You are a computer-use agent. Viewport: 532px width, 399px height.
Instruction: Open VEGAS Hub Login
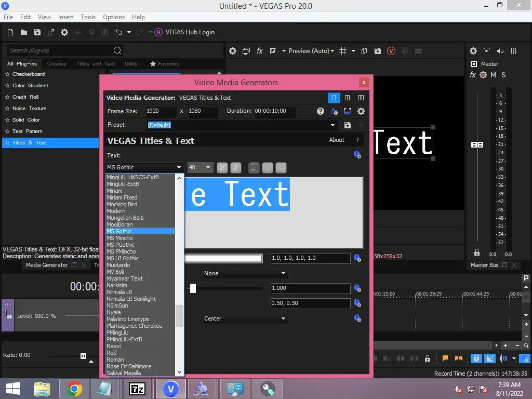click(184, 32)
